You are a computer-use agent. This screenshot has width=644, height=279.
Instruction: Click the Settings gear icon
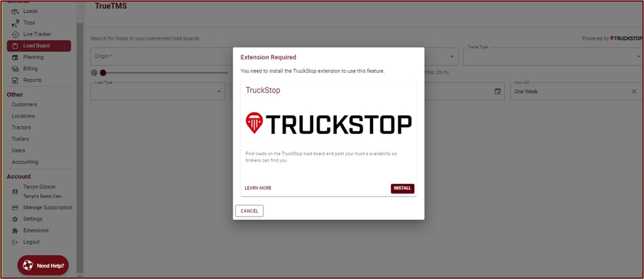[x=15, y=219]
